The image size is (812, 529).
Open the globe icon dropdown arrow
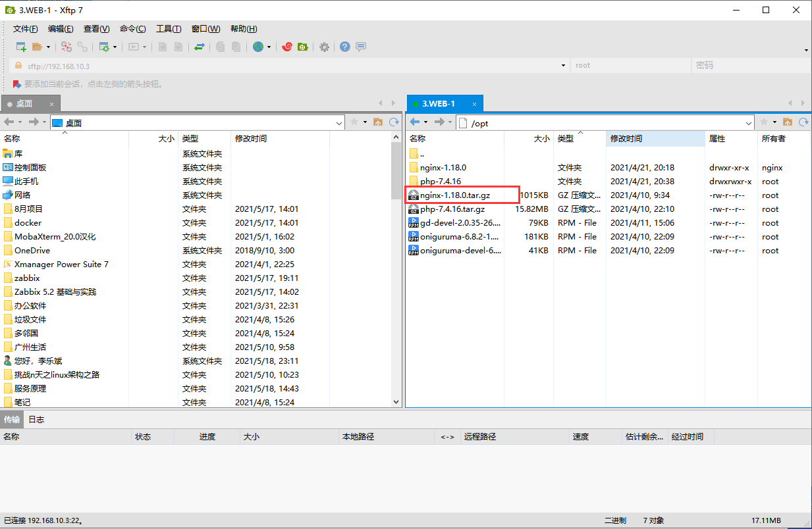[269, 47]
